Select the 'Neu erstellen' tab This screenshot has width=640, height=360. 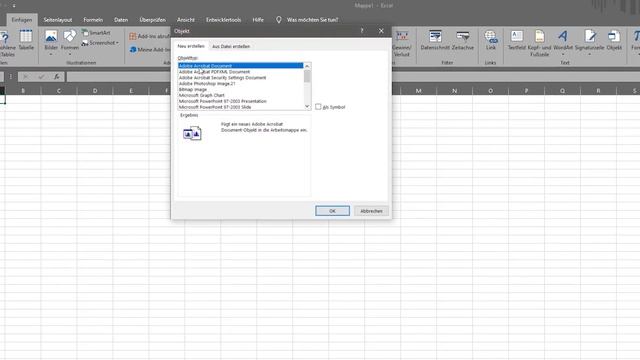coord(191,46)
